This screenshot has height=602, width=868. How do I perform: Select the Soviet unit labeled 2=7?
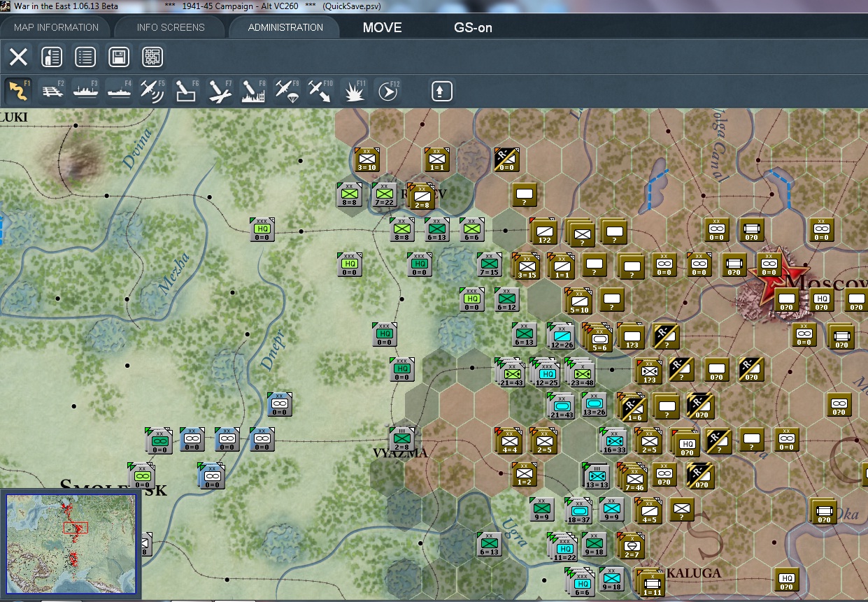[x=632, y=546]
